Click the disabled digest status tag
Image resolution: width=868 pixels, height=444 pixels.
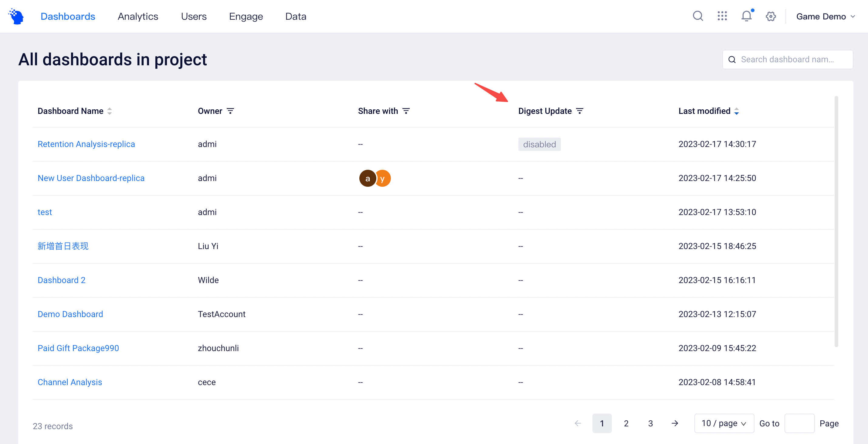click(x=539, y=144)
